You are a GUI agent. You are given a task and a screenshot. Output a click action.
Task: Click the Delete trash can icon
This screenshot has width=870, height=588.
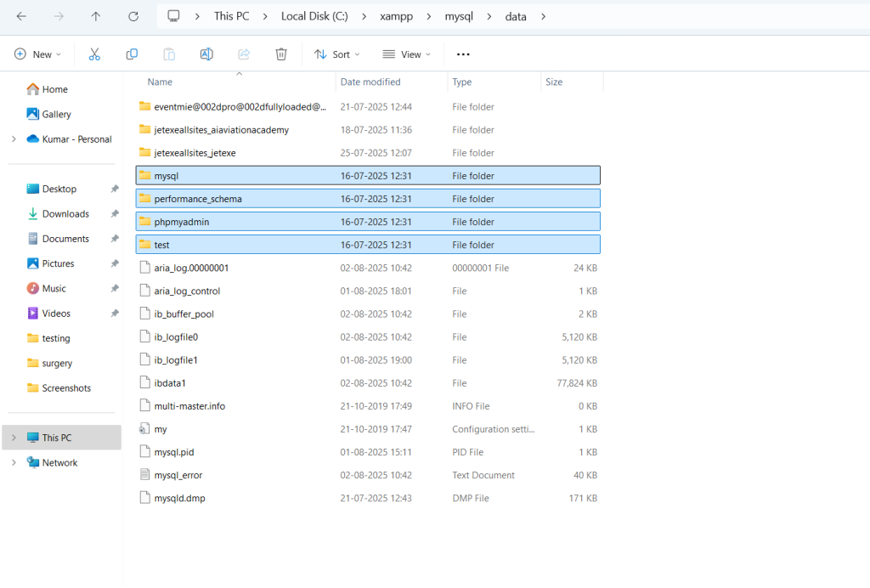tap(281, 54)
